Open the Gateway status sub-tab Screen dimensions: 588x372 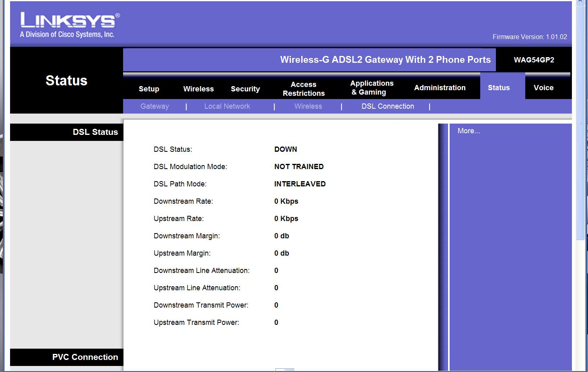point(154,106)
